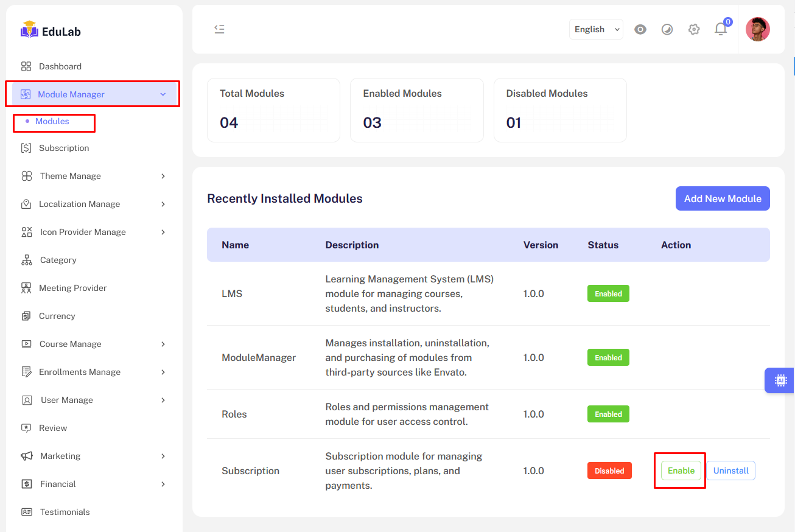The image size is (795, 532).
Task: Click the EduLab logo
Action: (x=51, y=31)
